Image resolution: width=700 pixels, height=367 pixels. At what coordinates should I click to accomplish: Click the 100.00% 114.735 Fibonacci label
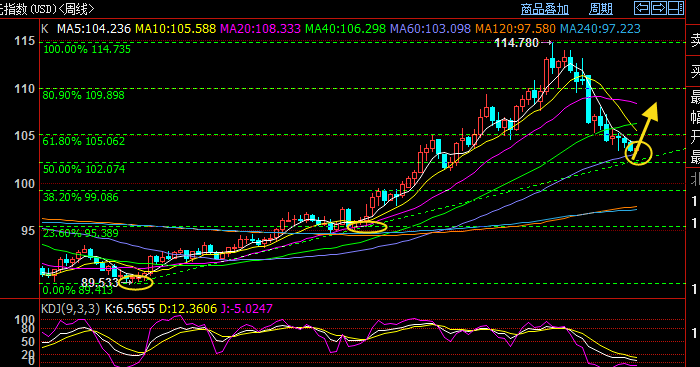pyautogui.click(x=87, y=49)
